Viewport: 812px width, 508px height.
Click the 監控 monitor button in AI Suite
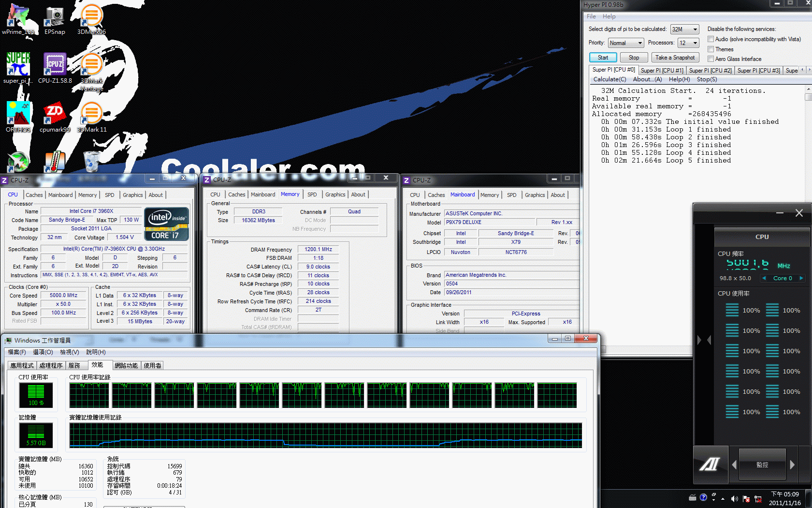[x=762, y=464]
